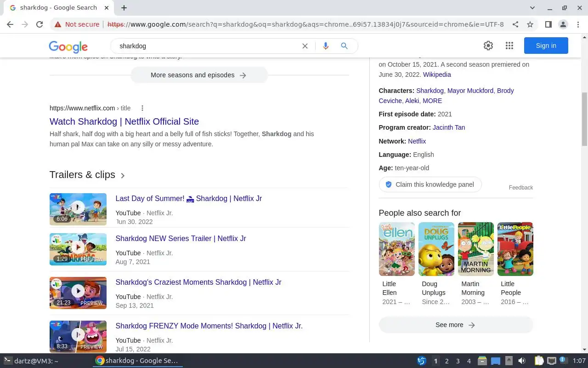Open the volume control in system tray
Image resolution: width=588 pixels, height=368 pixels.
tap(522, 361)
